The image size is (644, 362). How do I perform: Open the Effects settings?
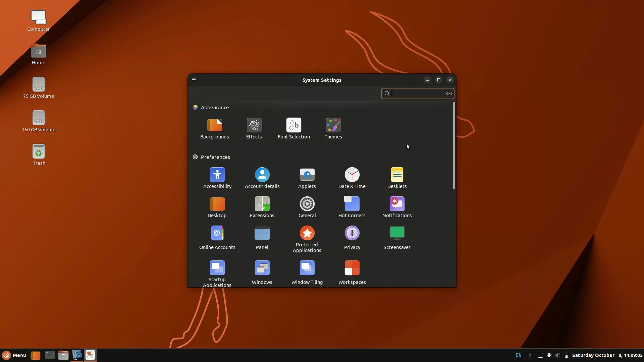click(254, 128)
